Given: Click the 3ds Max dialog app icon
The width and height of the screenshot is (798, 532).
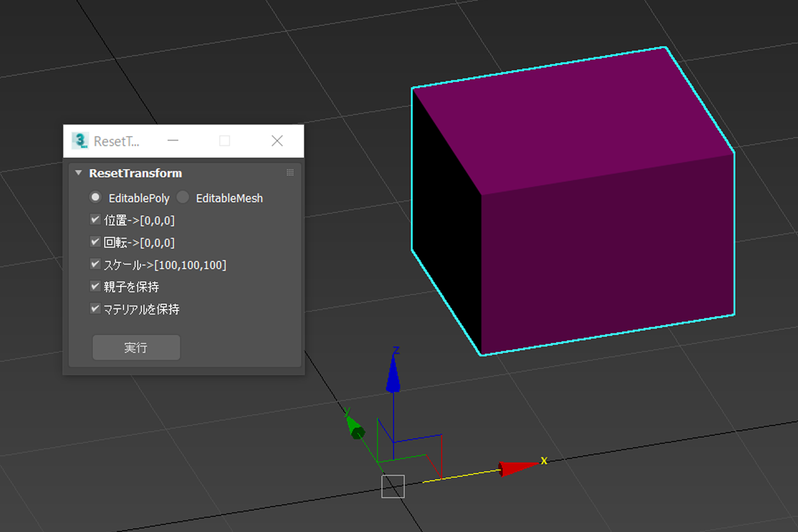Looking at the screenshot, I should (x=80, y=141).
